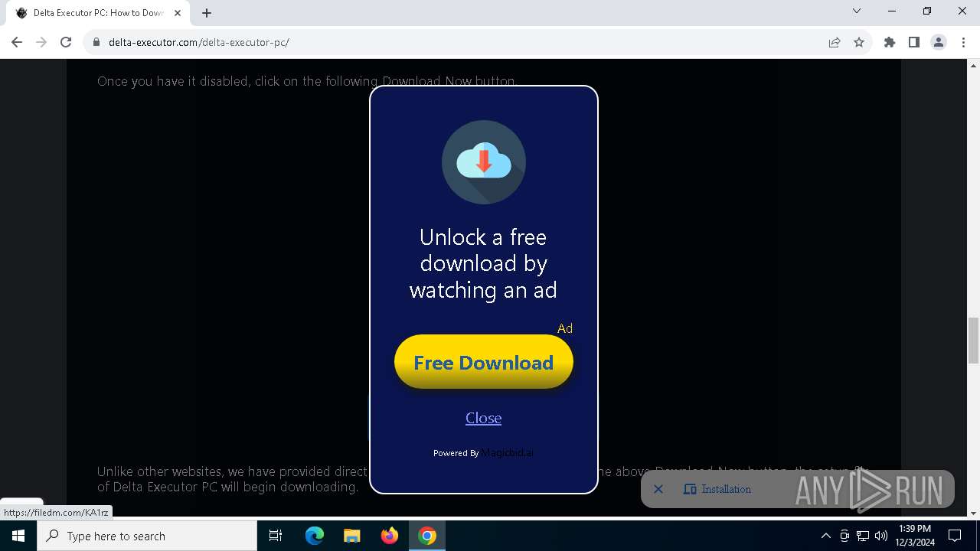Open the Windows Start menu

point(18,536)
